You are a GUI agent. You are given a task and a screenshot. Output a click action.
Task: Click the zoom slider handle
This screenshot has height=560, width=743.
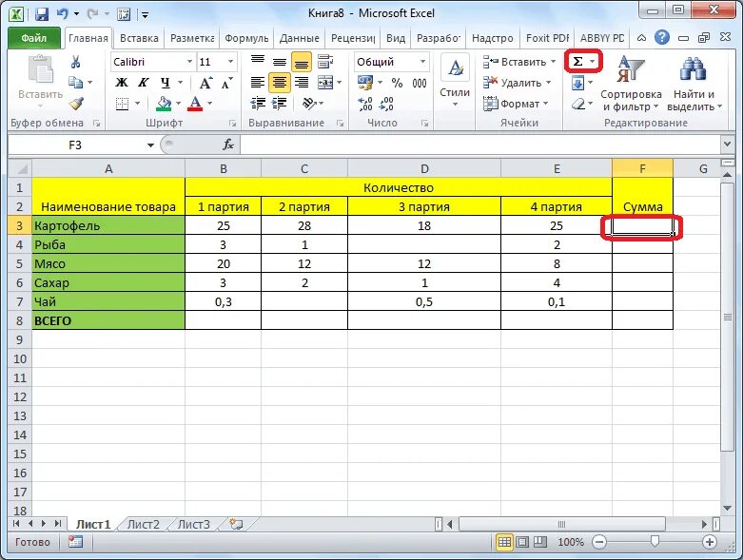coord(655,542)
